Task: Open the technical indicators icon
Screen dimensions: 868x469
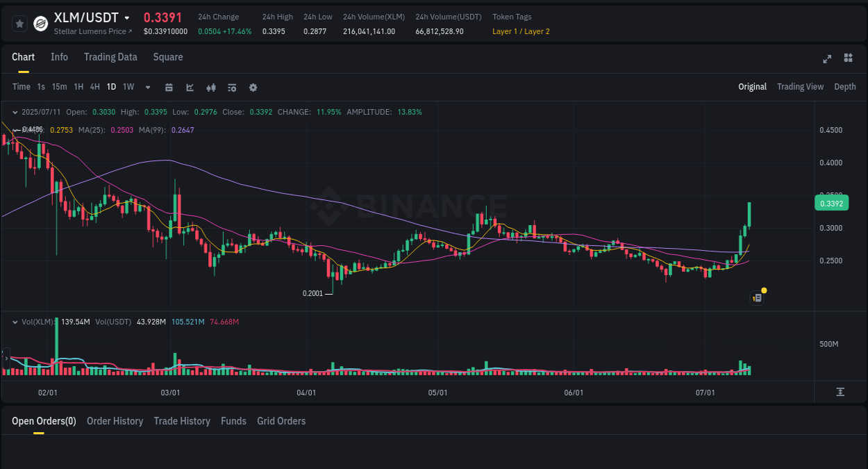Action: click(232, 87)
